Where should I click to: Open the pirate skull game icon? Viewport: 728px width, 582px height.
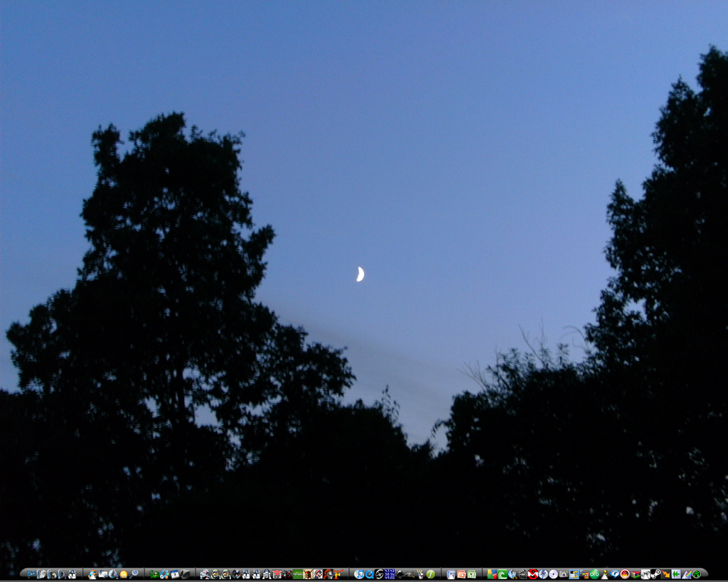click(x=308, y=575)
